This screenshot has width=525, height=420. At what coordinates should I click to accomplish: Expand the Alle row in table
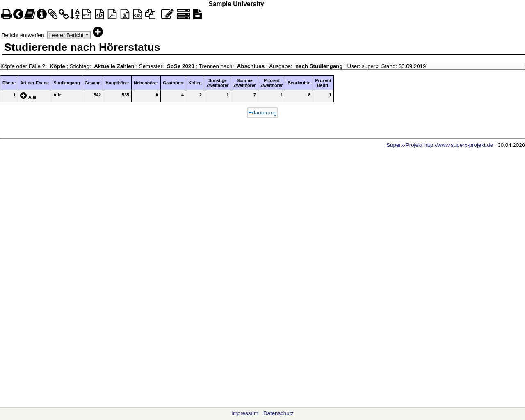pos(23,96)
